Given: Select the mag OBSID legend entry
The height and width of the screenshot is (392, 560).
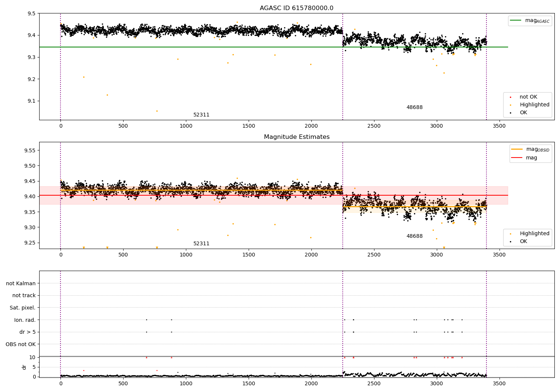Looking at the screenshot, I should click(x=530, y=149).
